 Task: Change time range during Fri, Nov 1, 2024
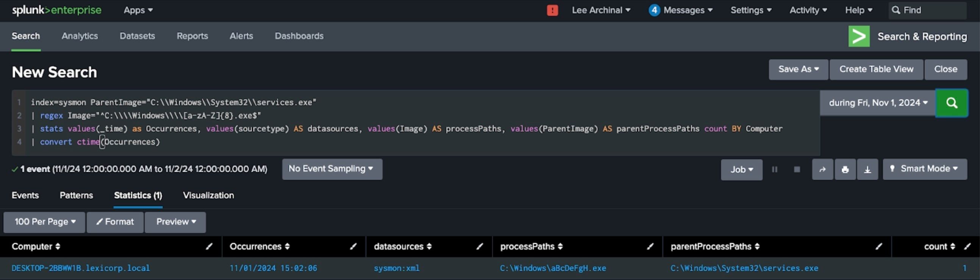[878, 103]
